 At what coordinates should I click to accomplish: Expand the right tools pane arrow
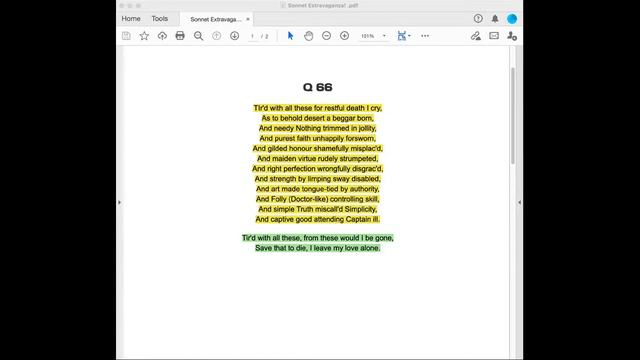(519, 202)
